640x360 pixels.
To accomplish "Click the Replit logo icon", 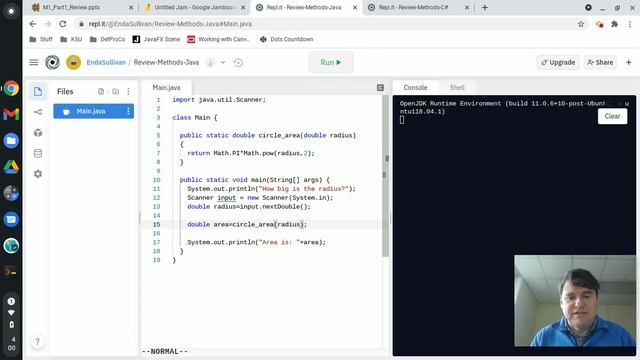I will [52, 62].
